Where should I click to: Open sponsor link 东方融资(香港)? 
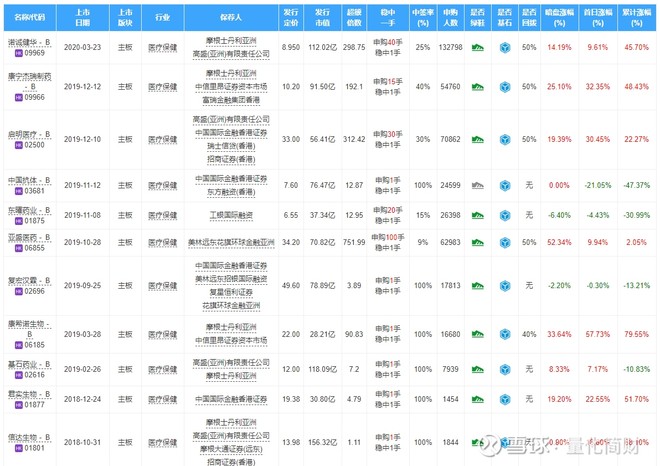[231, 192]
